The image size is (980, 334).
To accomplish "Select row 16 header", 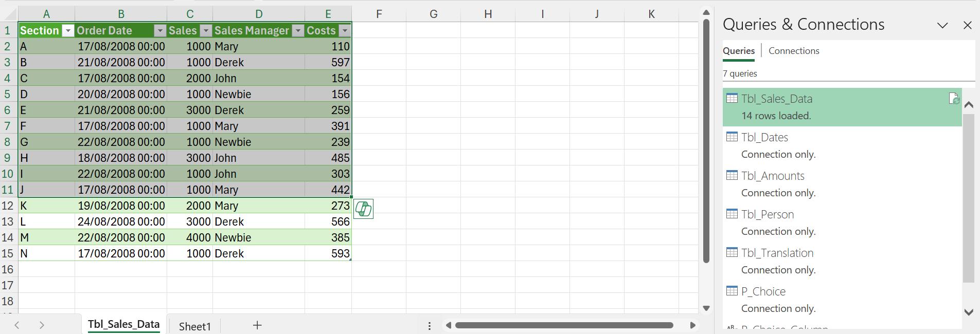I will pos(8,269).
